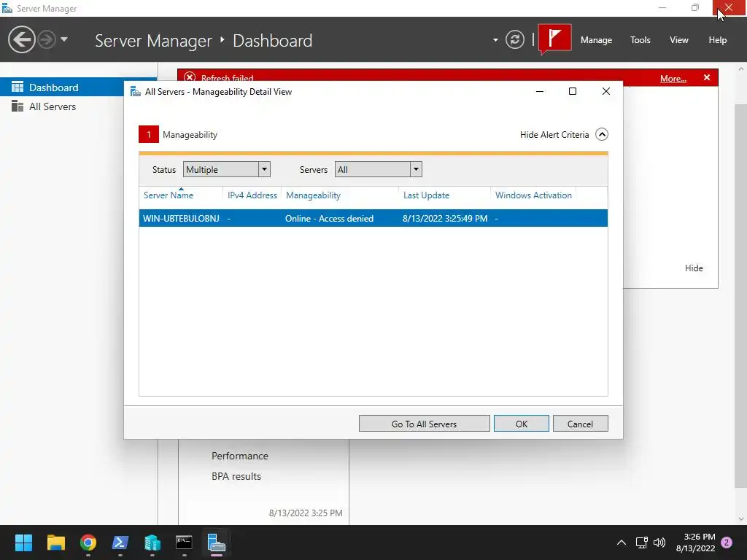Sort by Server Name column
Viewport: 747px width, 560px height.
(x=169, y=195)
